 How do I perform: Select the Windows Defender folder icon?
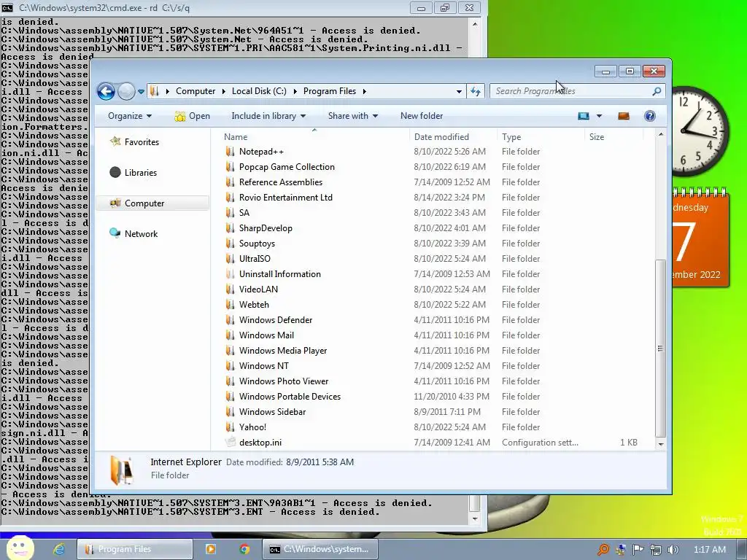(x=230, y=319)
